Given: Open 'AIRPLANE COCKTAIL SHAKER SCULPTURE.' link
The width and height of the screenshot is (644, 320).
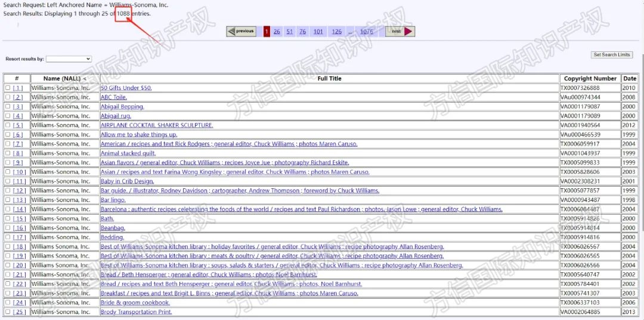Looking at the screenshot, I should 157,125.
